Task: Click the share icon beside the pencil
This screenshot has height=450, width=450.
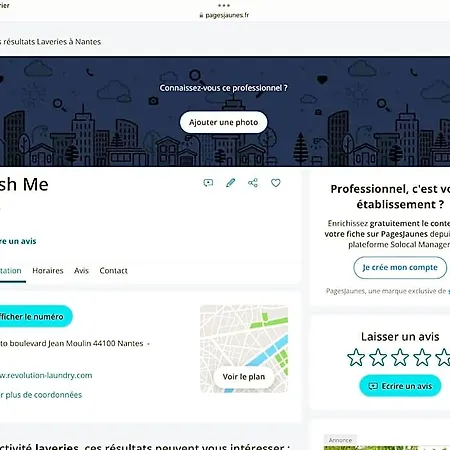Action: pos(253,183)
